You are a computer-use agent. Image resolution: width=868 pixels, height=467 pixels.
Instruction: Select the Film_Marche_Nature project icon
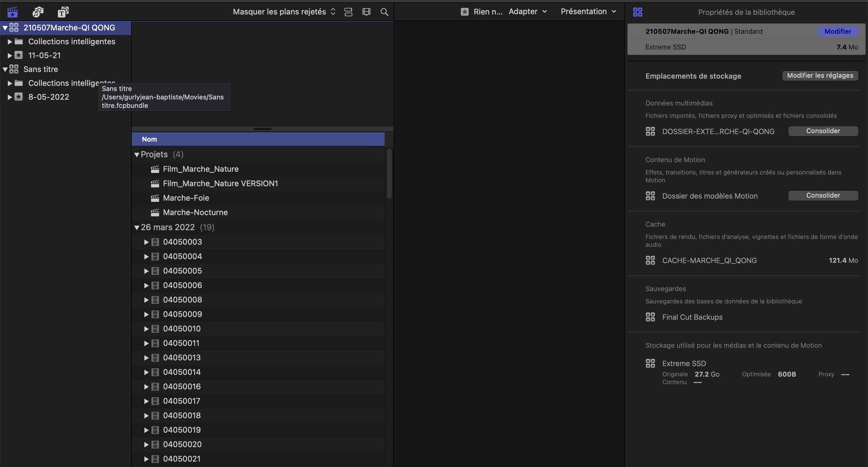[x=155, y=169]
